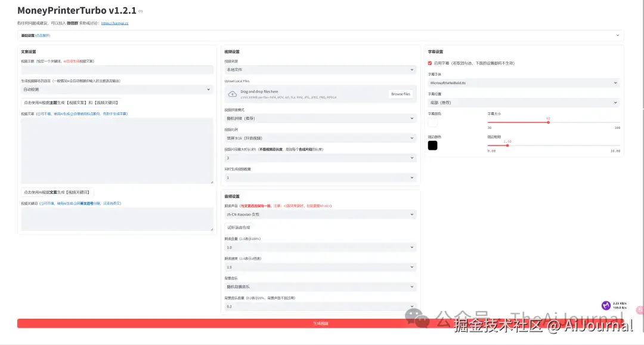Open the script language auto-detect dropdown

[117, 90]
